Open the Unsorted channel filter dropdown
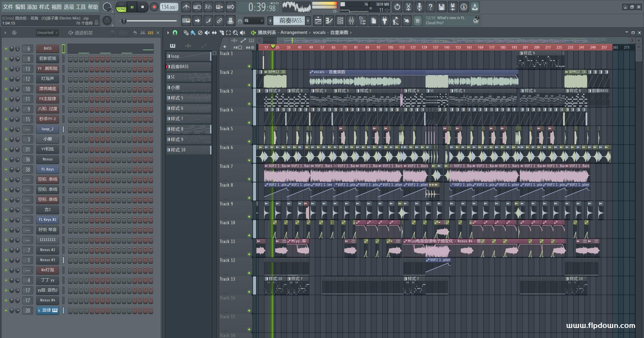This screenshot has height=338, width=644. 47,33
